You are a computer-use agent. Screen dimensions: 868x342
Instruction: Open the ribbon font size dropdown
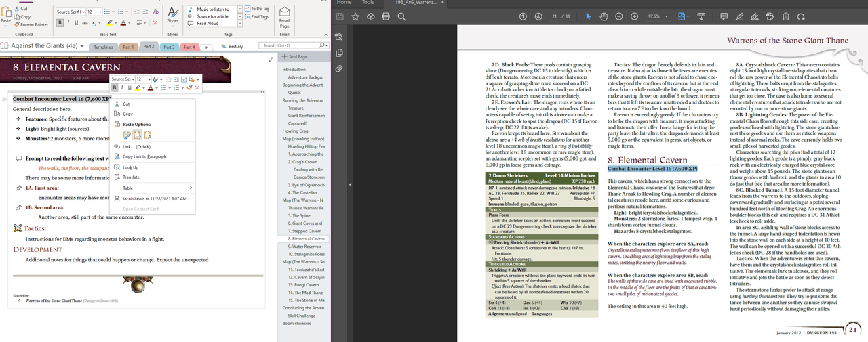pyautogui.click(x=100, y=12)
